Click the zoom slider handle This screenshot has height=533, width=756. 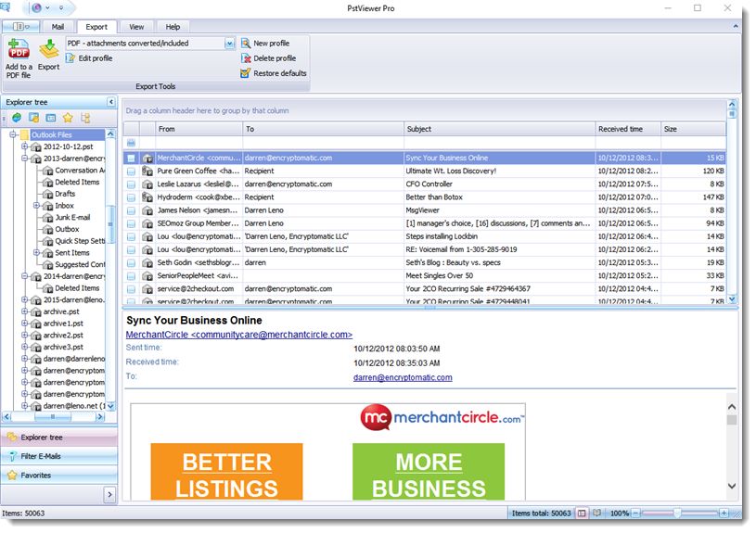coord(677,514)
